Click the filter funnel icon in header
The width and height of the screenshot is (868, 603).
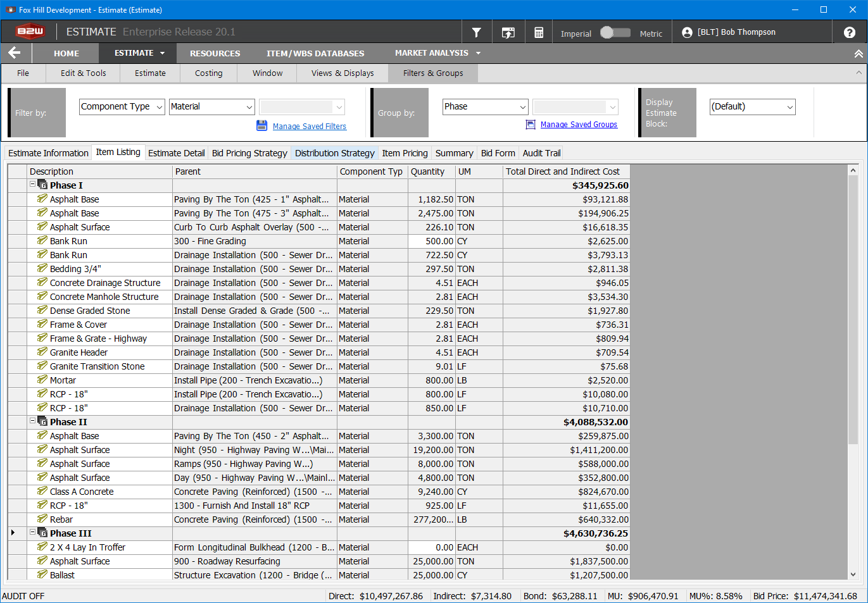477,32
